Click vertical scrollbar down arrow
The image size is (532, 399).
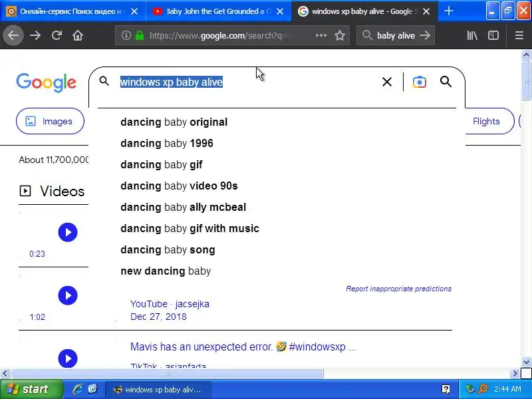point(526,362)
